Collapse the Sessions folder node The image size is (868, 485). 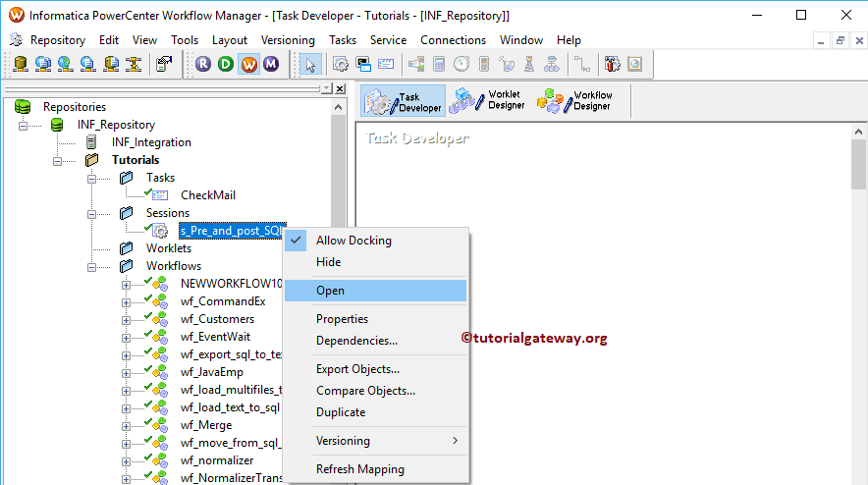point(91,214)
